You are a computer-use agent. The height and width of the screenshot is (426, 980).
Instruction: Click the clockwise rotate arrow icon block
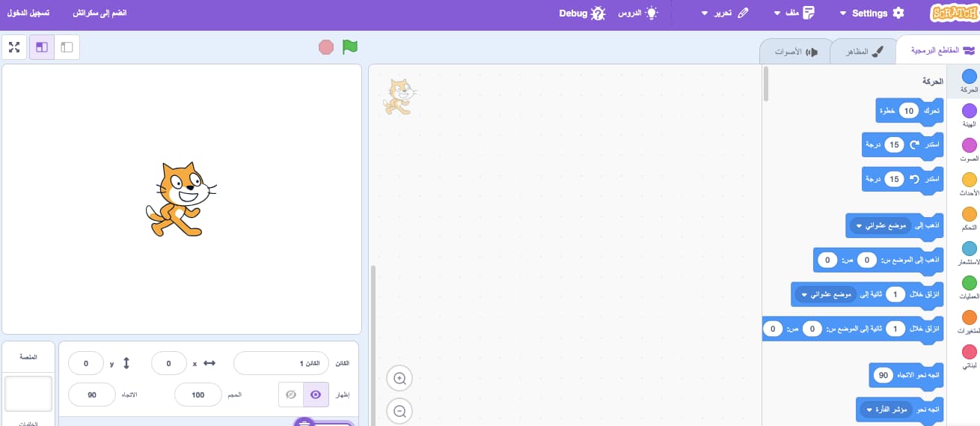point(914,144)
